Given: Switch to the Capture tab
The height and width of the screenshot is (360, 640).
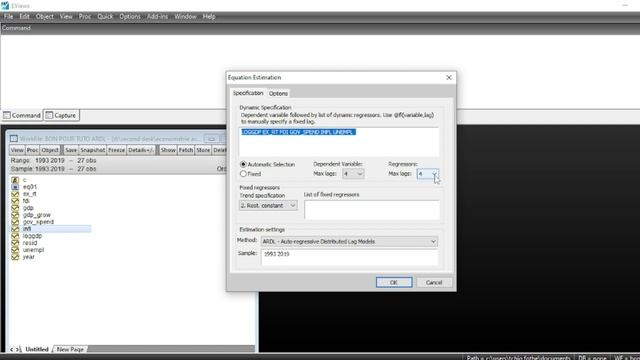Looking at the screenshot, I should tap(61, 116).
